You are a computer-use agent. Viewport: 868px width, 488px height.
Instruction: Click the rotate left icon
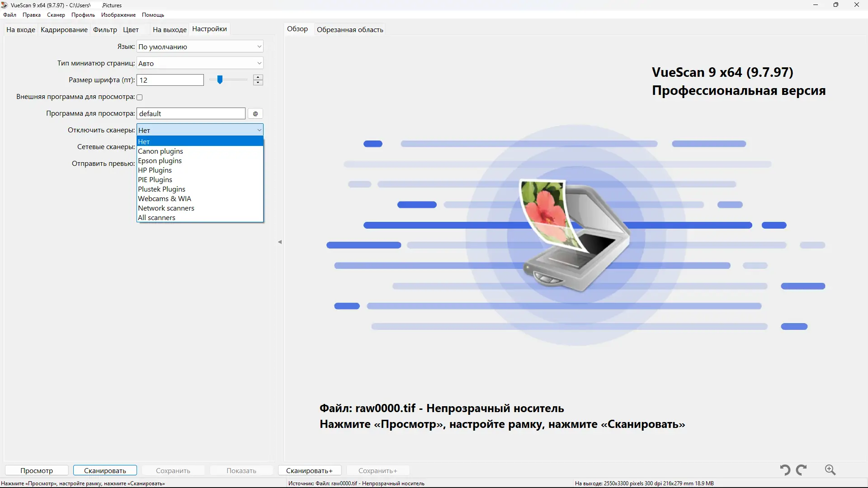pos(785,470)
